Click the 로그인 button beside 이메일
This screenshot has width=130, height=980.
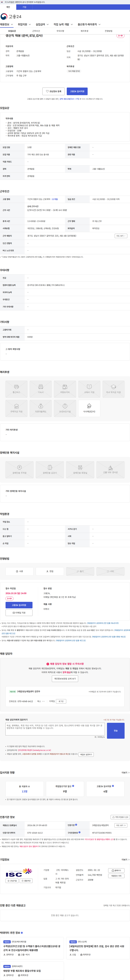pos(61,701)
